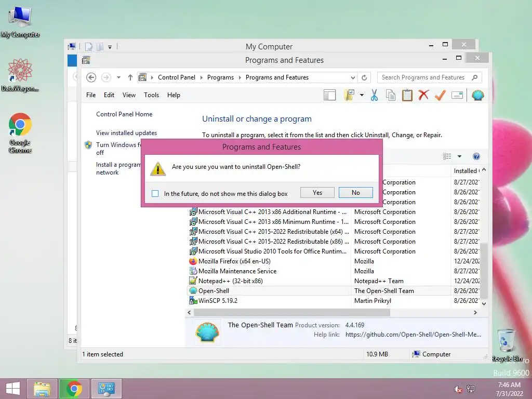Viewport: 532px width, 399px height.
Task: Click the muted volume tray icon
Action: click(x=458, y=389)
